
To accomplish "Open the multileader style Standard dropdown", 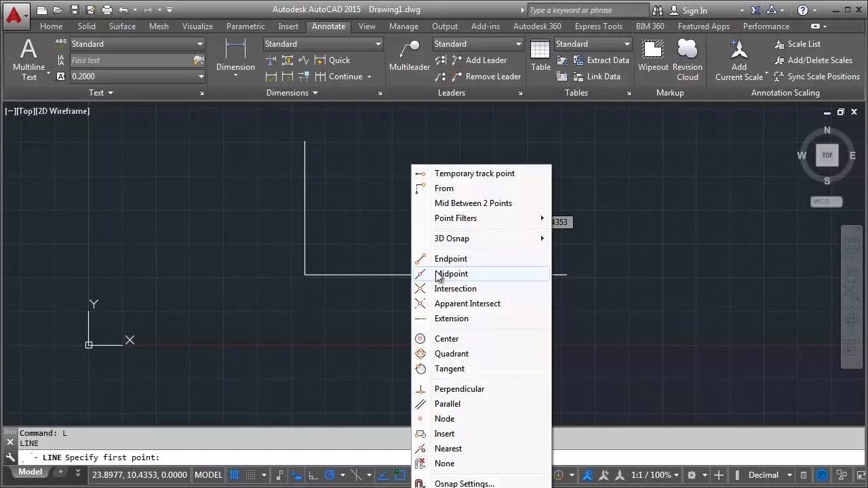I will pyautogui.click(x=478, y=44).
